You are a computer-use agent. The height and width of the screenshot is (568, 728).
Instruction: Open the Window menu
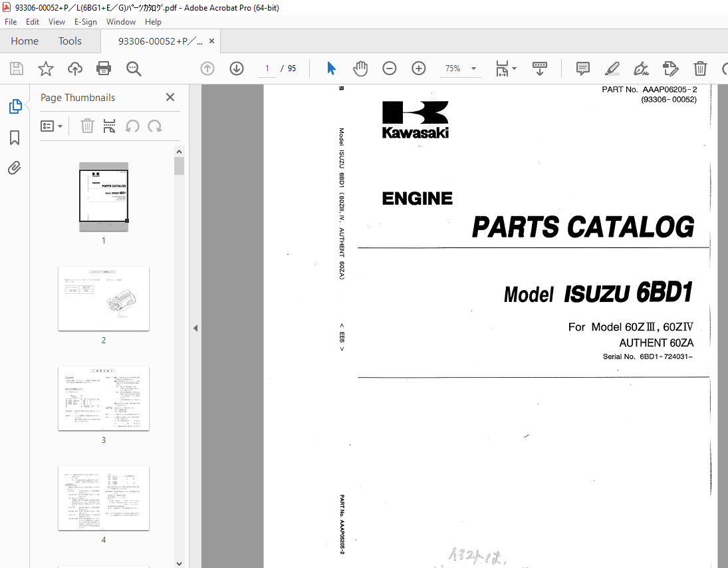(x=121, y=22)
